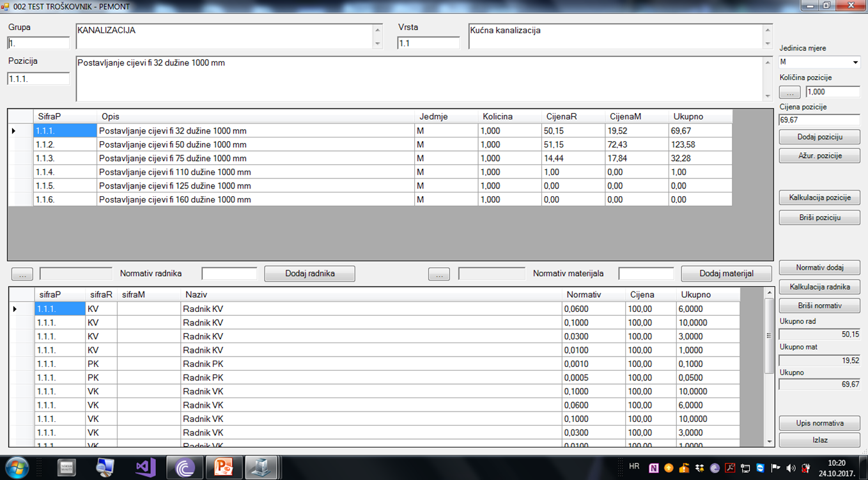This screenshot has height=480, width=868.
Task: Click browse button left of Normativ radnika
Action: coord(22,274)
